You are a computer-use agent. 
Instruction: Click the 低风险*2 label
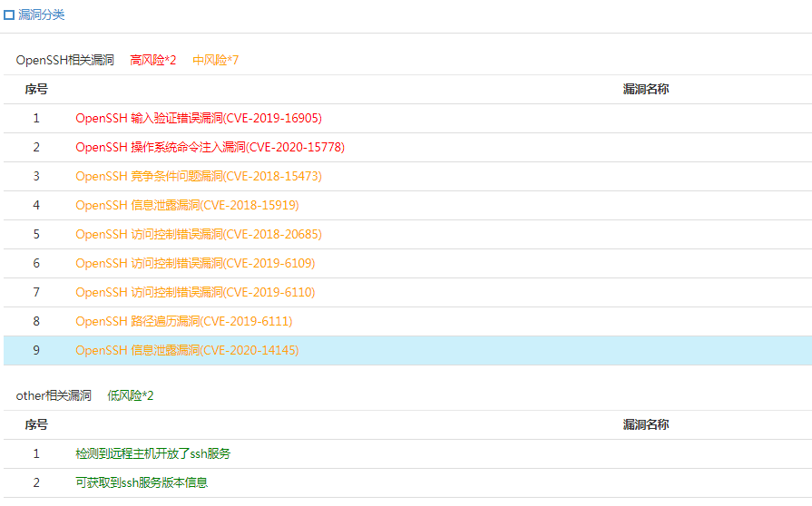pos(131,395)
